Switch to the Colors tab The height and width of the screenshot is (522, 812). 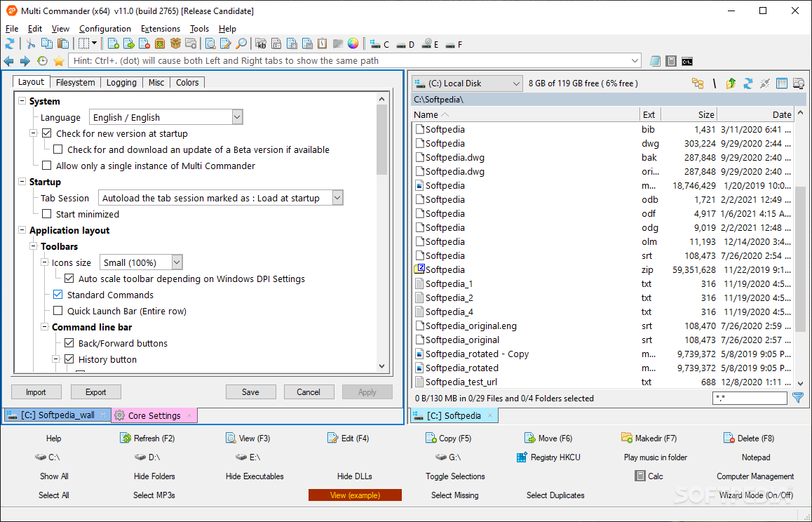[x=187, y=82]
